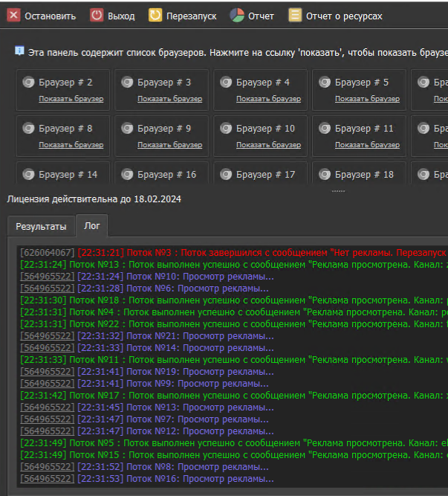
Task: Click the Браузер # 2 status icon
Action: [28, 83]
